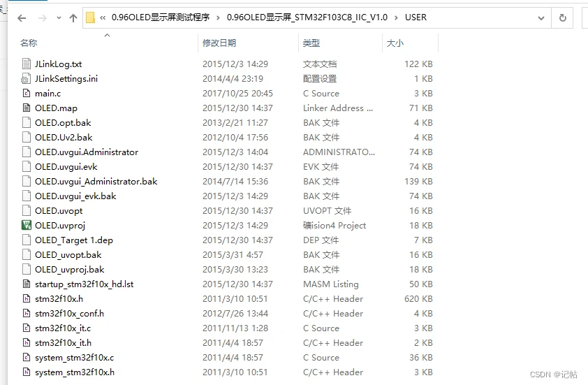Click JLinkLog.txt size 122 KB
Viewport: 588px width, 385px height.
tap(418, 64)
